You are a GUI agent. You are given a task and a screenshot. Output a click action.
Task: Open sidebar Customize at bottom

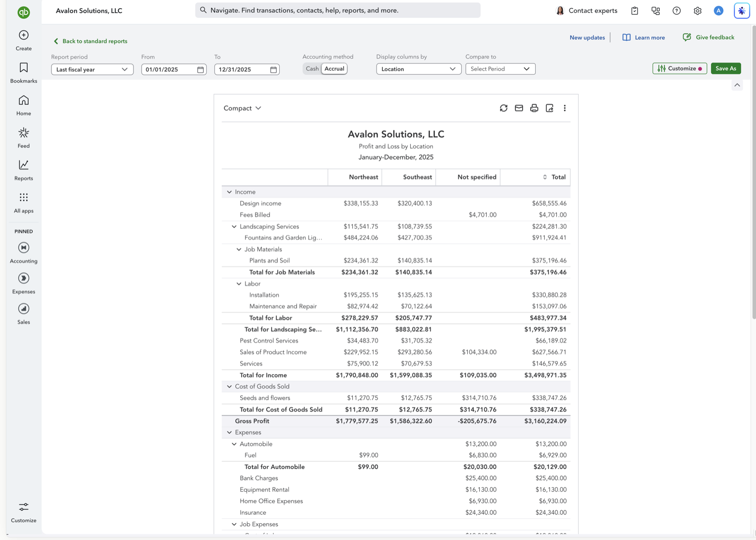[24, 512]
